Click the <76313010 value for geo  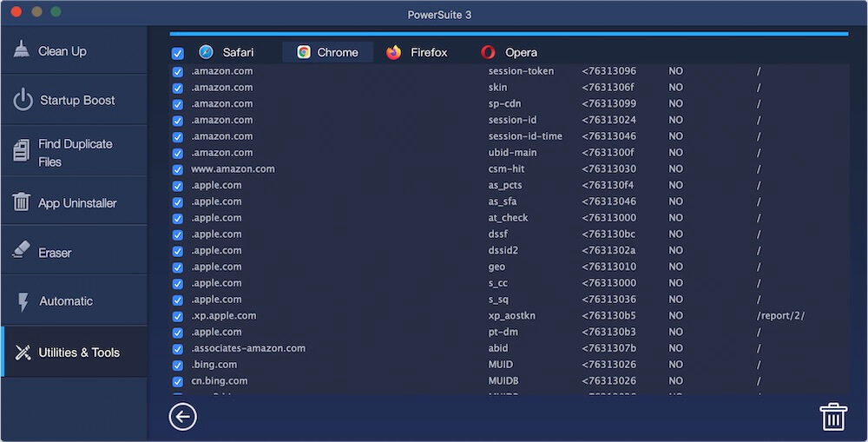tap(608, 267)
